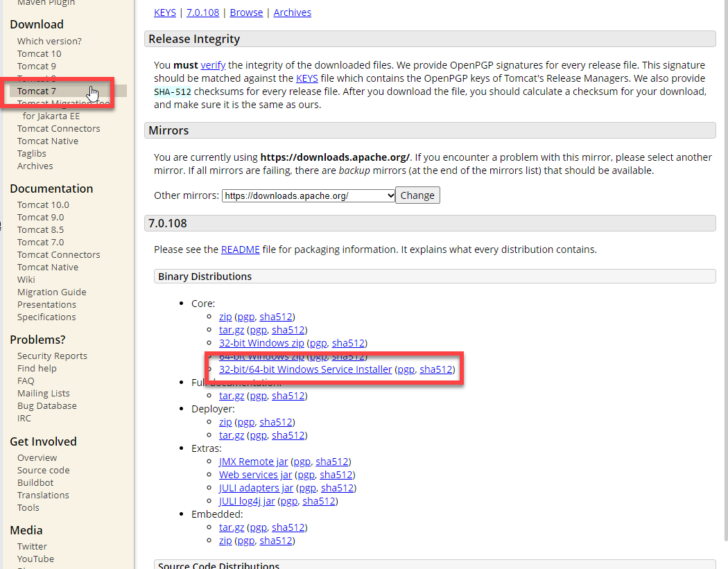Screen dimensions: 728x569
Task: Click the Change mirror button
Action: pyautogui.click(x=417, y=195)
